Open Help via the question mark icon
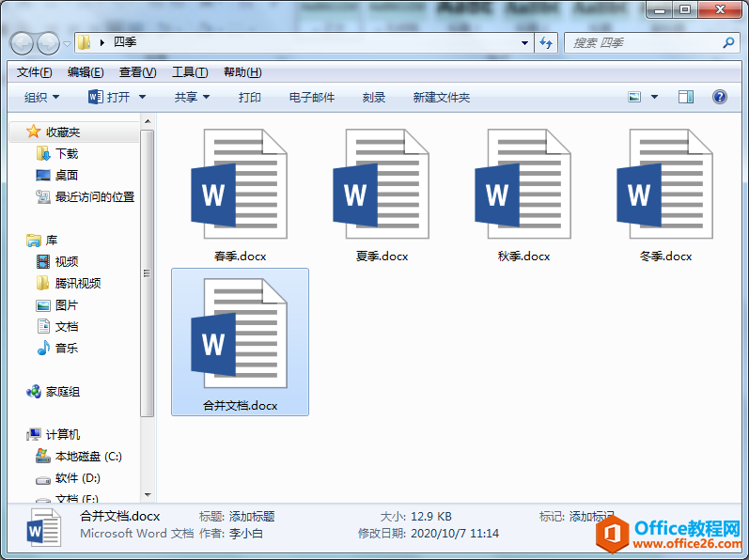 (x=719, y=97)
